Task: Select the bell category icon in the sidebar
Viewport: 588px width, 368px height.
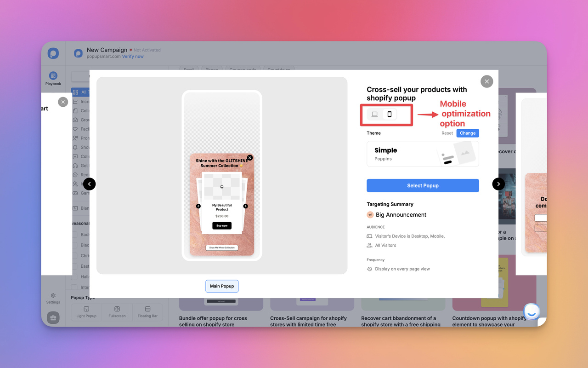Action: [75, 147]
